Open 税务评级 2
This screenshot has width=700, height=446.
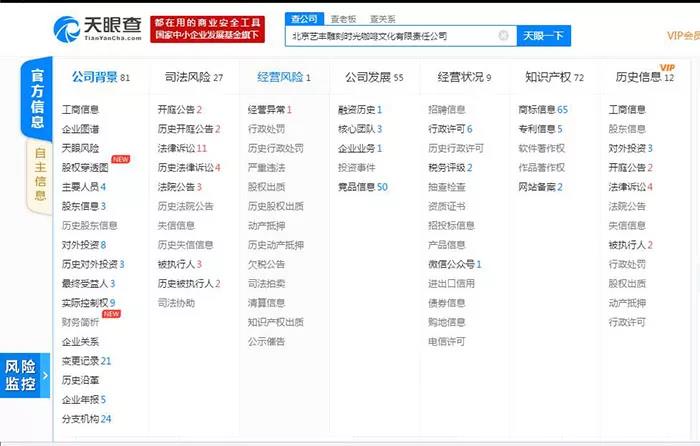click(x=450, y=167)
